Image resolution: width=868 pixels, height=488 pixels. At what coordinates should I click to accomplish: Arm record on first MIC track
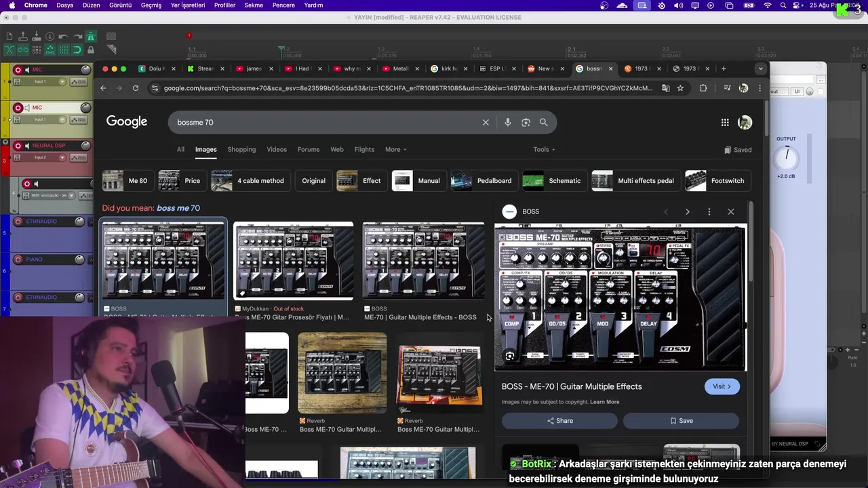[18, 70]
